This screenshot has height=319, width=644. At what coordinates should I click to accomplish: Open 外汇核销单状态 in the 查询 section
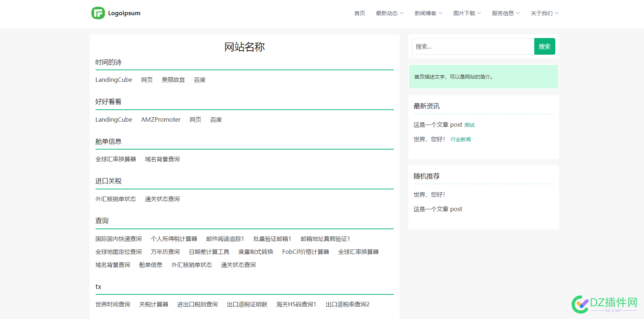click(x=192, y=265)
